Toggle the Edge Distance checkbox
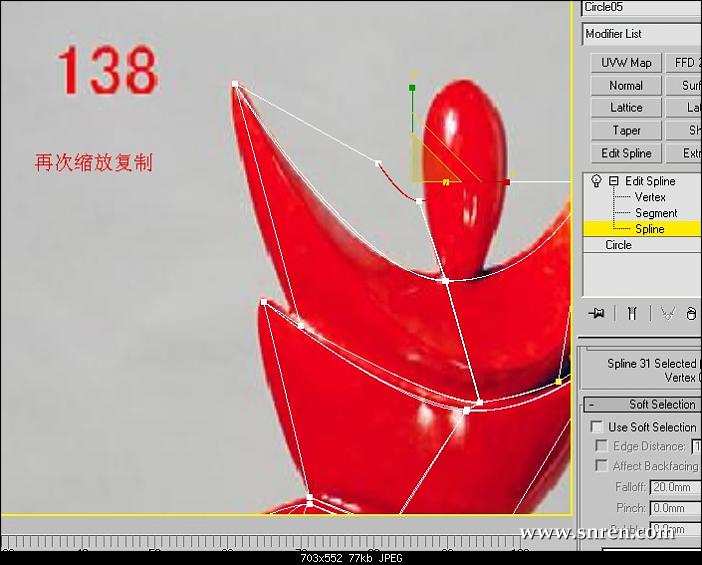 [x=601, y=446]
